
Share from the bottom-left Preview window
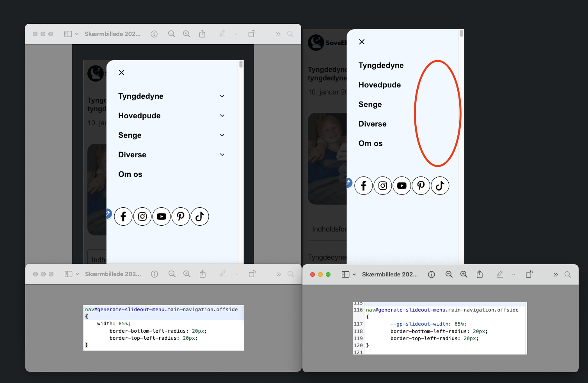point(203,274)
